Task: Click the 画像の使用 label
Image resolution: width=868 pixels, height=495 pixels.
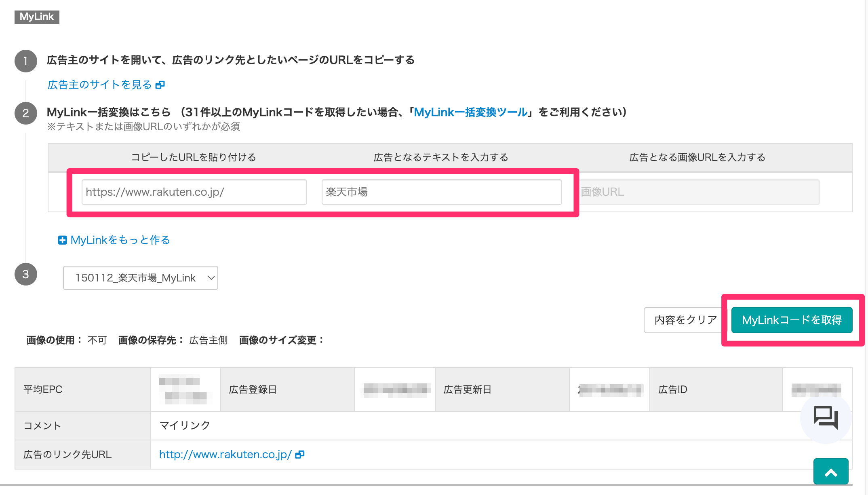Action: tap(54, 340)
